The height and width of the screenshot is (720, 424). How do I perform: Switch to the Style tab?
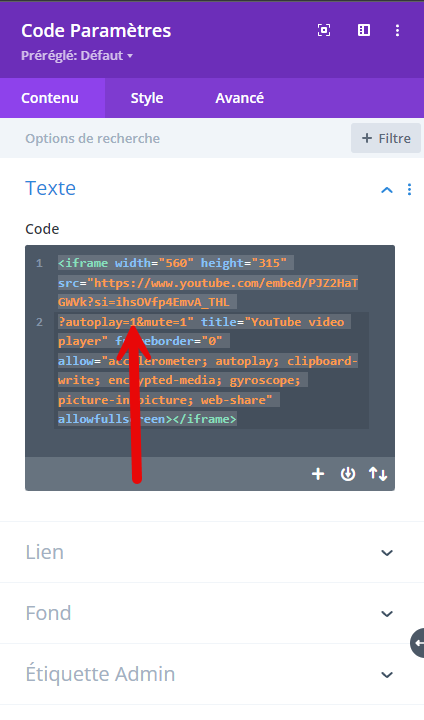click(147, 98)
